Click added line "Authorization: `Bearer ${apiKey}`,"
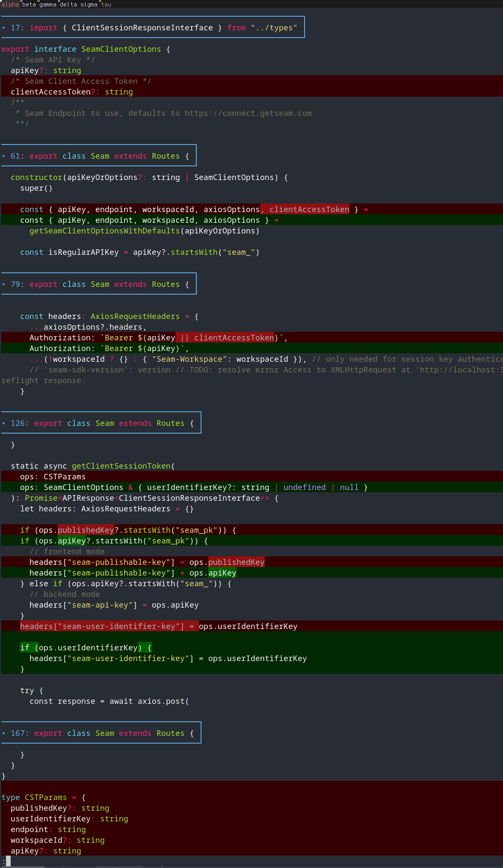Image resolution: width=503 pixels, height=868 pixels. (x=109, y=348)
